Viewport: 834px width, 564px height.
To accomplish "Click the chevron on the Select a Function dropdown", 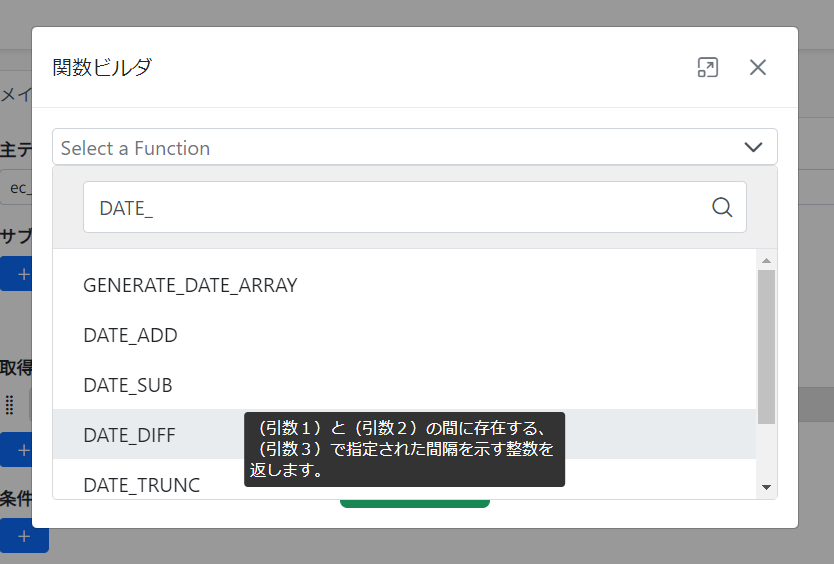I will (753, 147).
